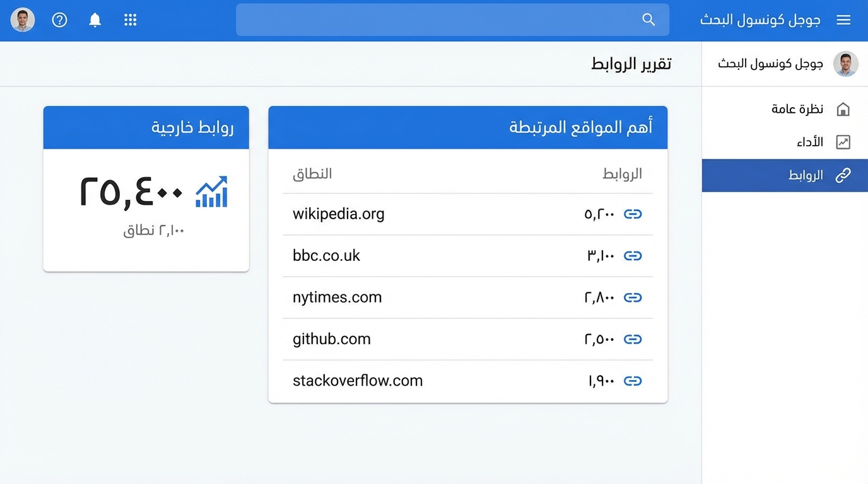Click the link icon beside bbc.co.uk
Screen dimensions: 868x484
(x=633, y=256)
